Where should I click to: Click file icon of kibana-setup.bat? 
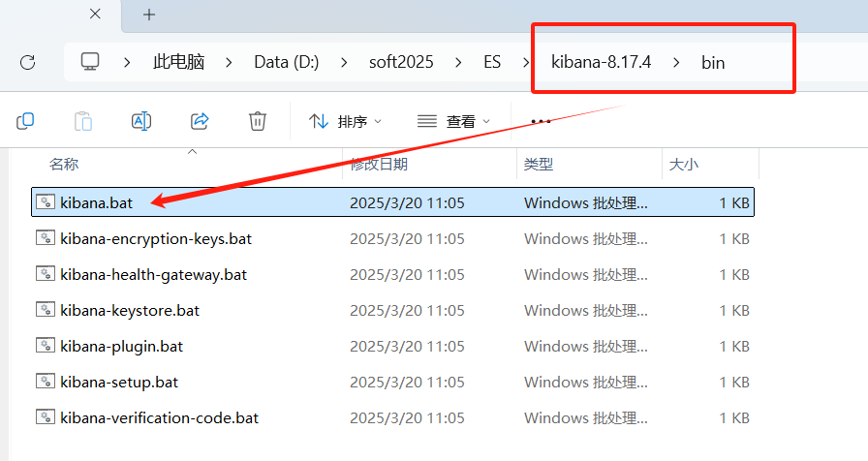46,382
